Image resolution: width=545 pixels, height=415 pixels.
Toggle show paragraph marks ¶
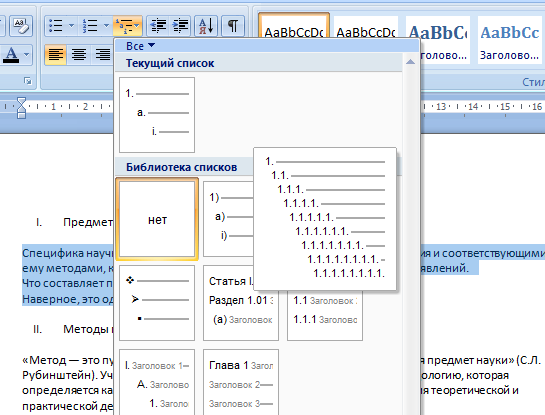pyautogui.click(x=233, y=26)
